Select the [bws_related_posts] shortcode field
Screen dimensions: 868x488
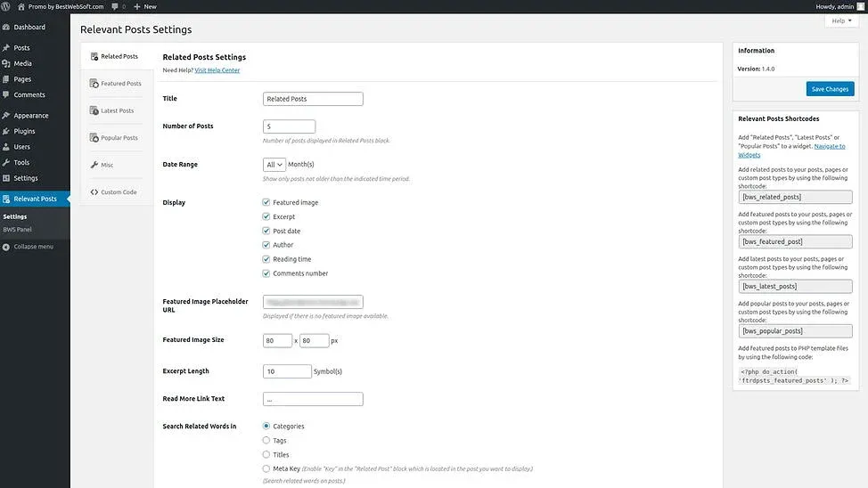[x=795, y=197]
